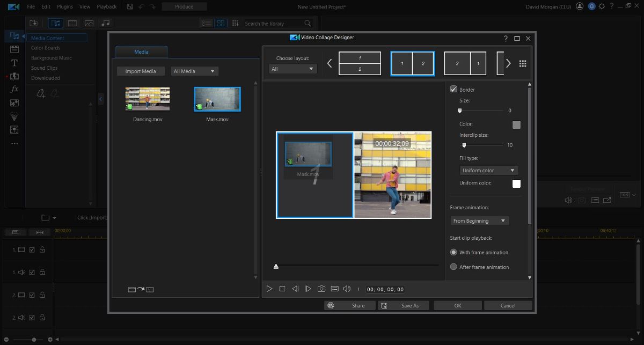Select With frame animation radio button
This screenshot has width=644, height=345.
[x=453, y=252]
